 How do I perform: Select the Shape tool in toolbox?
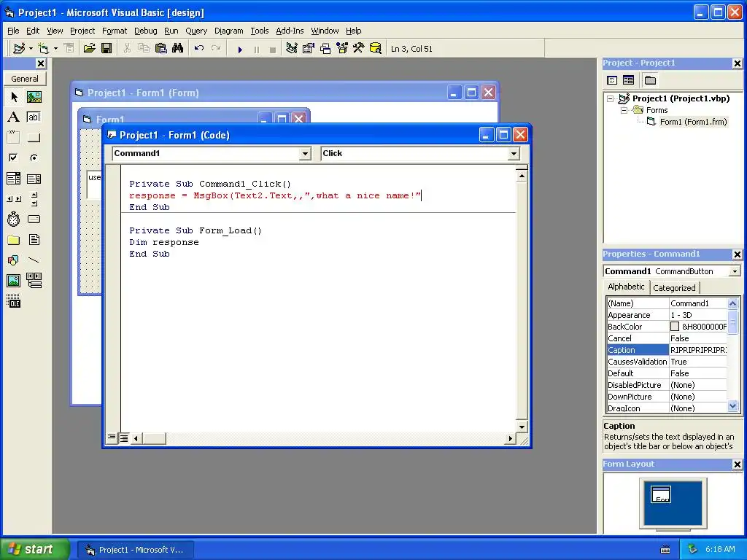pyautogui.click(x=14, y=260)
